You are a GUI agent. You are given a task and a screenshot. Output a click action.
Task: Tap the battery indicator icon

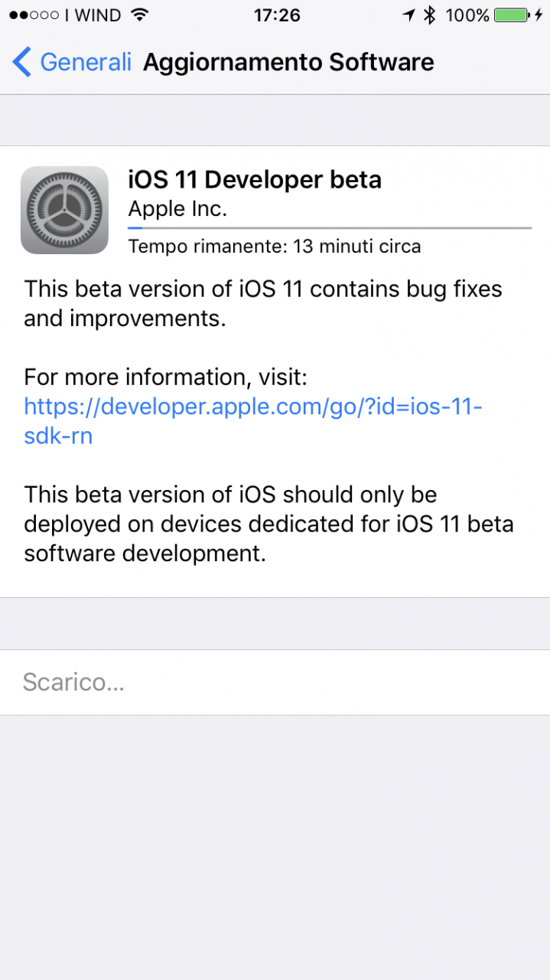point(512,15)
